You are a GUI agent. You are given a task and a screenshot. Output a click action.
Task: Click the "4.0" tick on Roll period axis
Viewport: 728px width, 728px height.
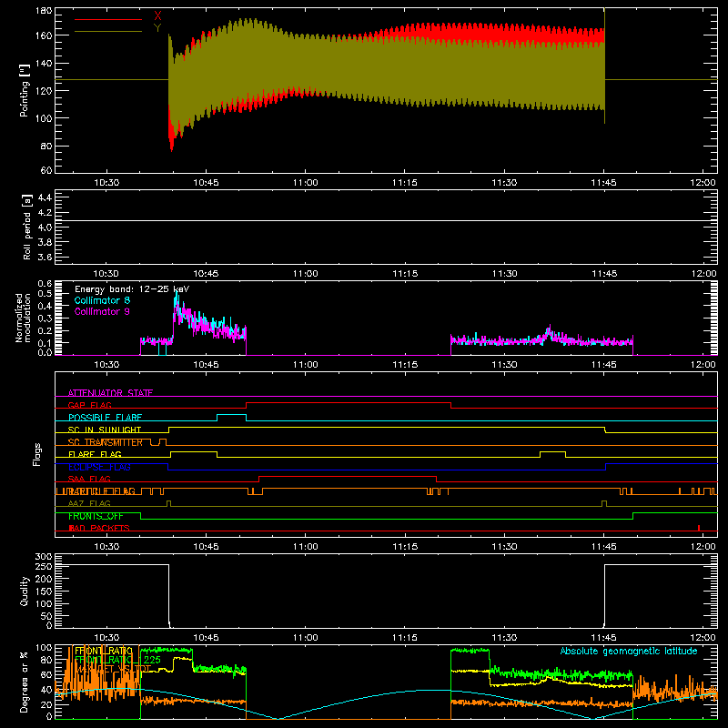click(x=45, y=227)
